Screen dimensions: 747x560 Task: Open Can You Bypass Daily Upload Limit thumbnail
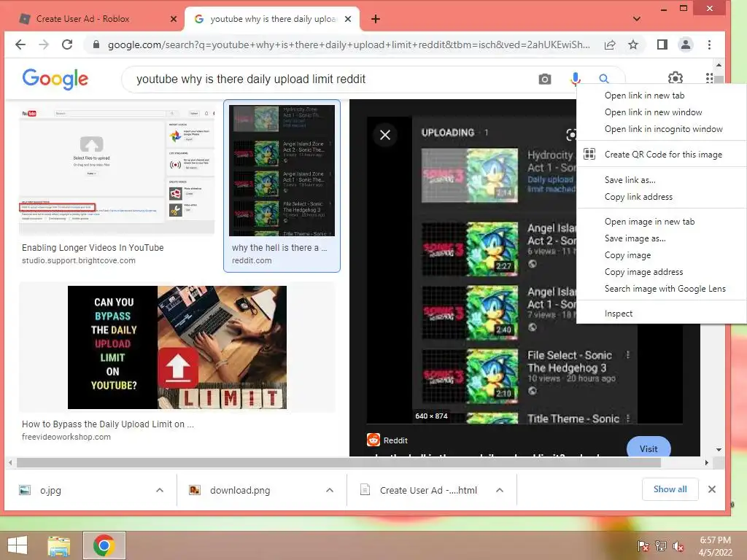[x=177, y=347]
